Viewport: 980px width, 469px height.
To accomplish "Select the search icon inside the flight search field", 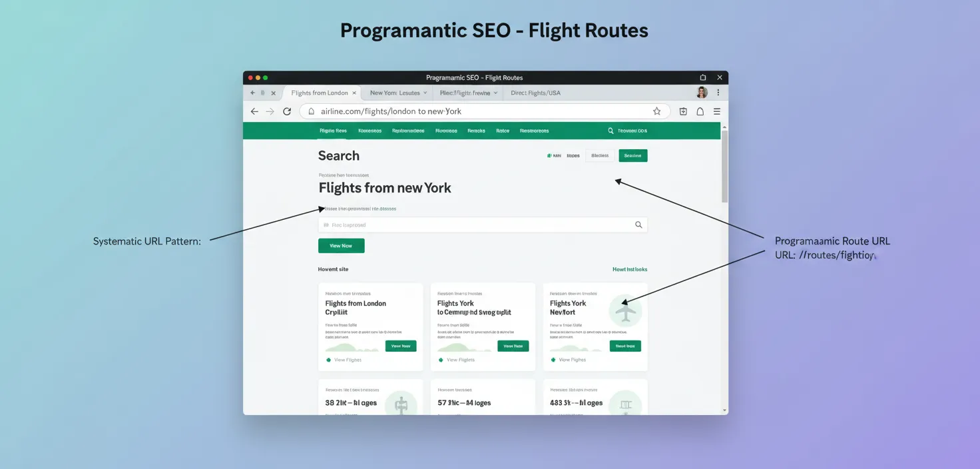I will point(638,225).
